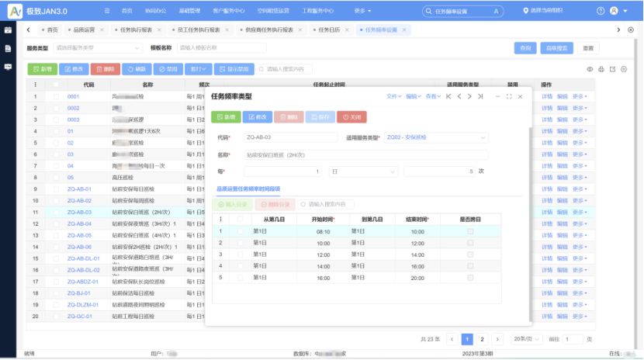This screenshot has width=644, height=360.
Task: Close the 品质运营 tab
Action: point(102,30)
